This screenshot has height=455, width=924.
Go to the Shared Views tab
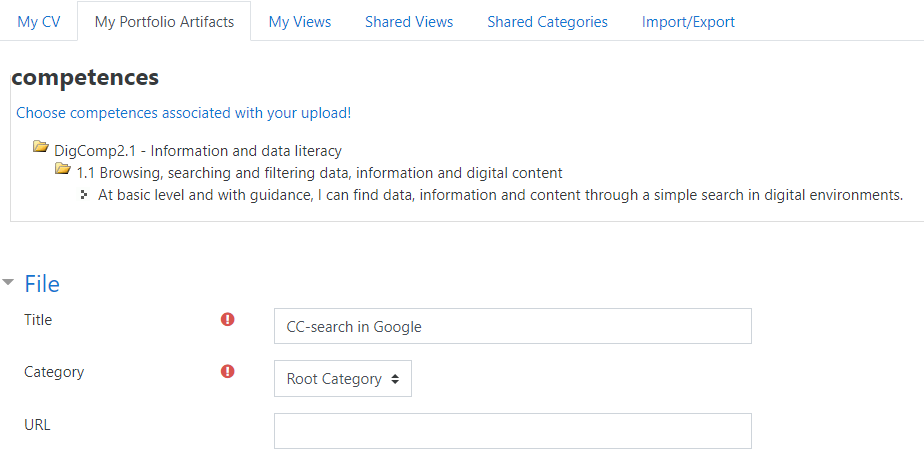point(409,22)
